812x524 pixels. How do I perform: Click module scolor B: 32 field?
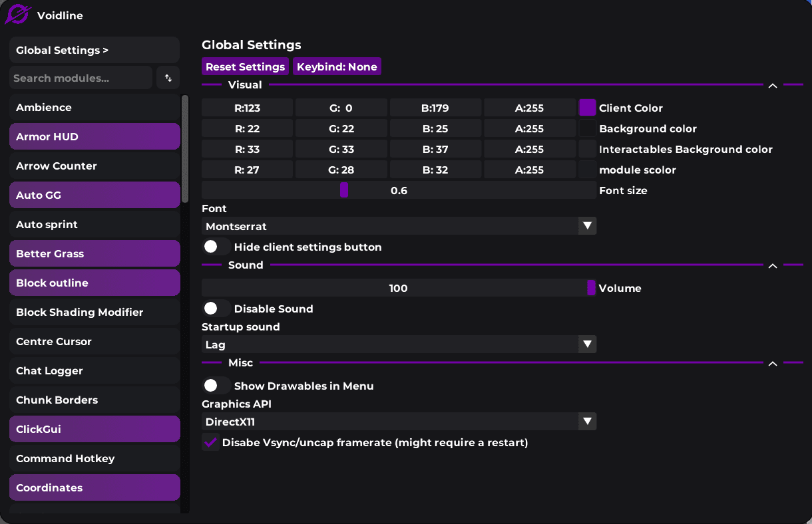435,170
